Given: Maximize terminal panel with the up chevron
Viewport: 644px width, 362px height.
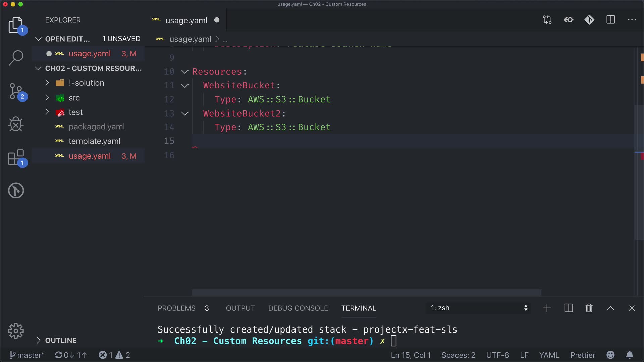Looking at the screenshot, I should [610, 308].
